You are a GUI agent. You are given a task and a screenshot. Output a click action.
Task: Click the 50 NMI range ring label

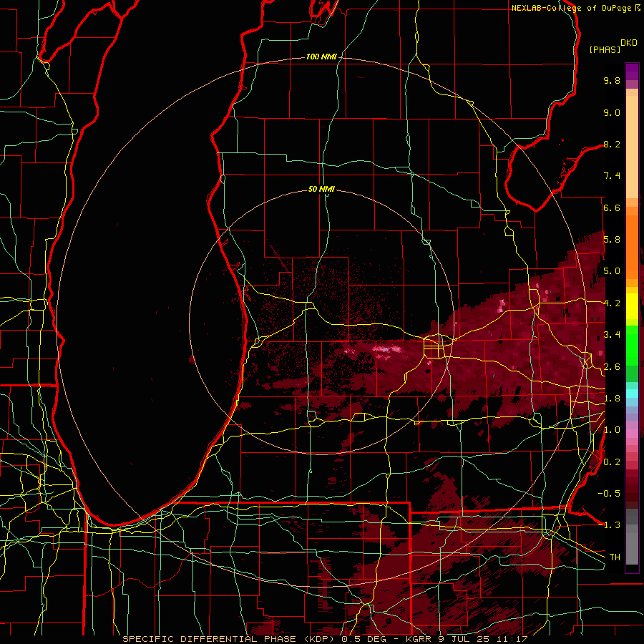[x=321, y=189]
